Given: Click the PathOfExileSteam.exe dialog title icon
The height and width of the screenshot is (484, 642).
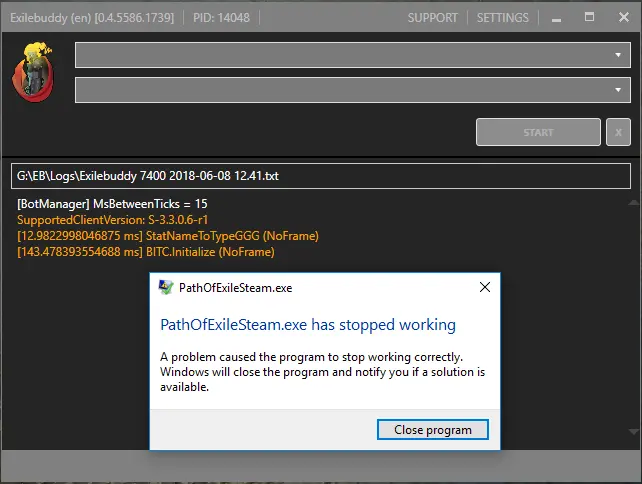Looking at the screenshot, I should (x=166, y=287).
